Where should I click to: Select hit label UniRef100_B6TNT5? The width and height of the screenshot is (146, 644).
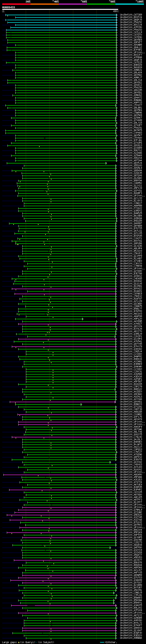click(x=131, y=130)
